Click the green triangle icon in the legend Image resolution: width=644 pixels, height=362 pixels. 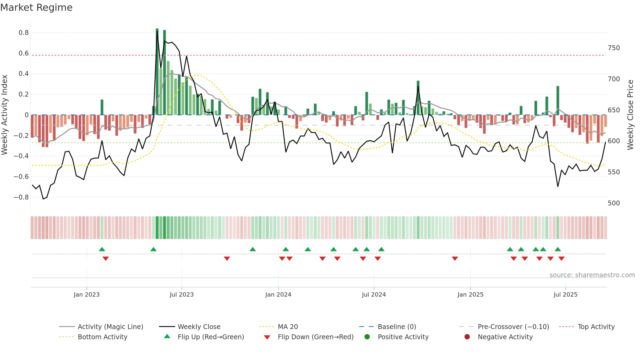(x=167, y=336)
